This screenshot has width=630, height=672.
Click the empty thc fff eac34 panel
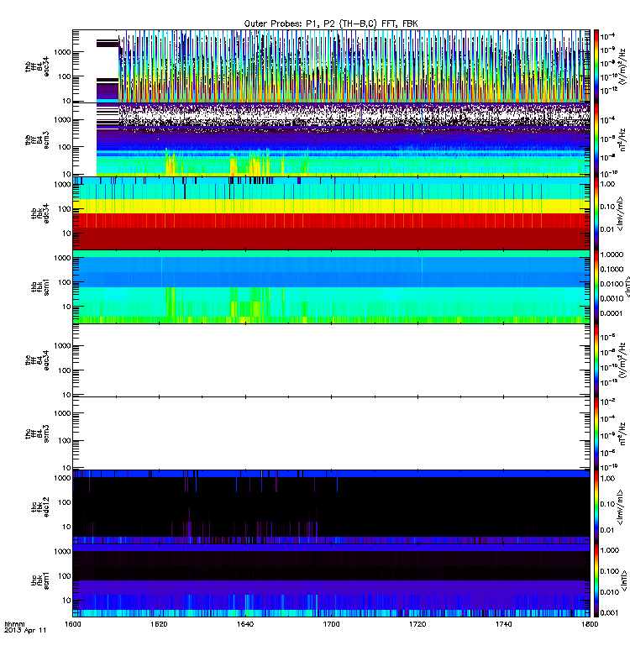331,360
